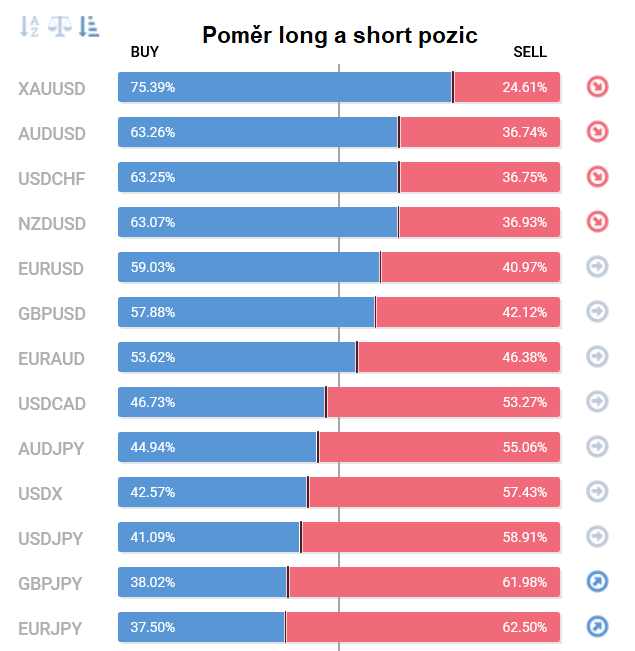The image size is (635, 651).
Task: Click the red trend arrow for USDCHF
Action: coord(597,176)
